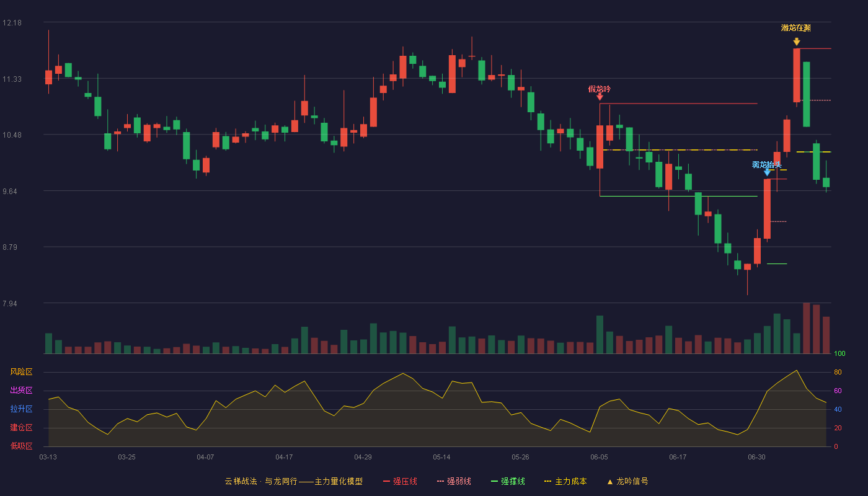Toggle the 龙吟信号 legend item

coord(627,481)
